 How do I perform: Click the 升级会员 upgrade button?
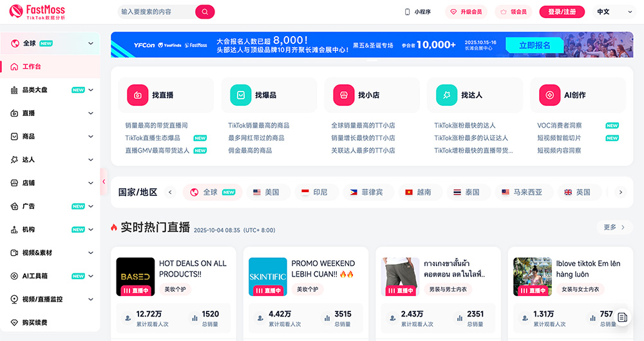[x=466, y=12]
